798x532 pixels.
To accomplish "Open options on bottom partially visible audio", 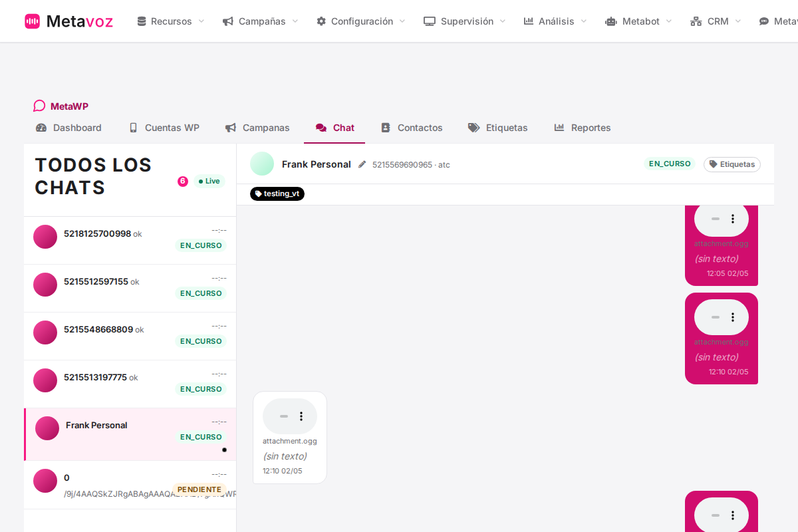I will [x=733, y=515].
